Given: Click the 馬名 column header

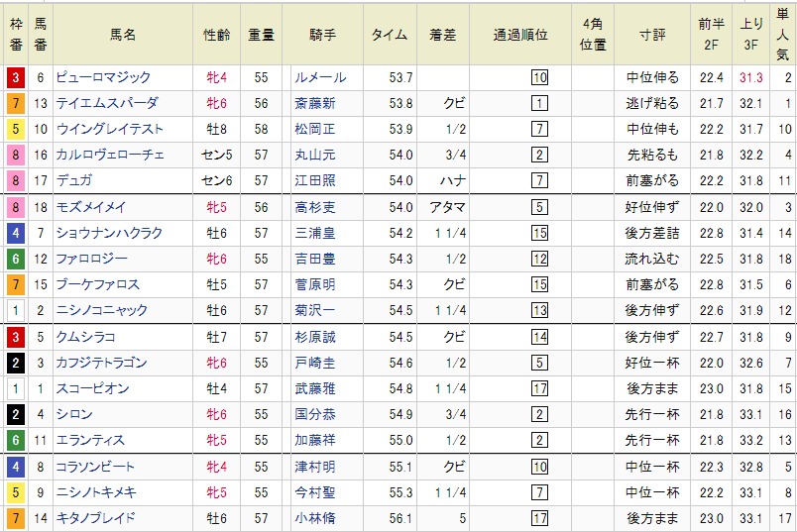Looking at the screenshot, I should [x=123, y=35].
